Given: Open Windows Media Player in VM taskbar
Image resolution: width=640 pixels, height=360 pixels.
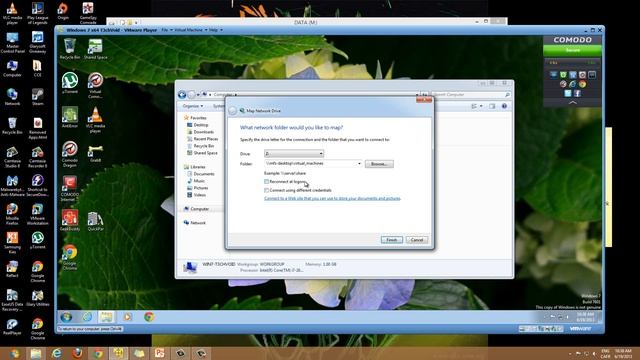Looking at the screenshot, I should 127,317.
